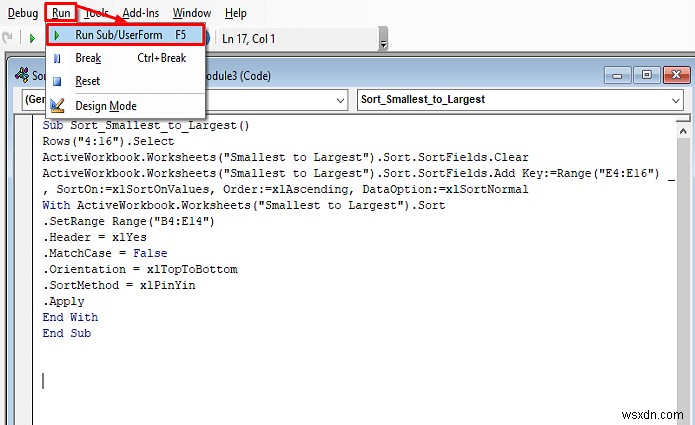Click the End With code line
695x425 pixels.
click(70, 317)
